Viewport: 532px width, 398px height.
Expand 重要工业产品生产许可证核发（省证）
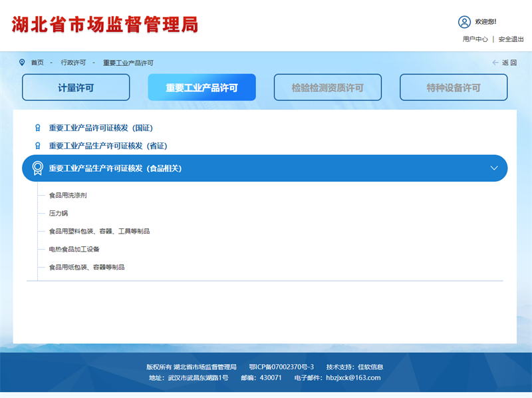tap(108, 146)
